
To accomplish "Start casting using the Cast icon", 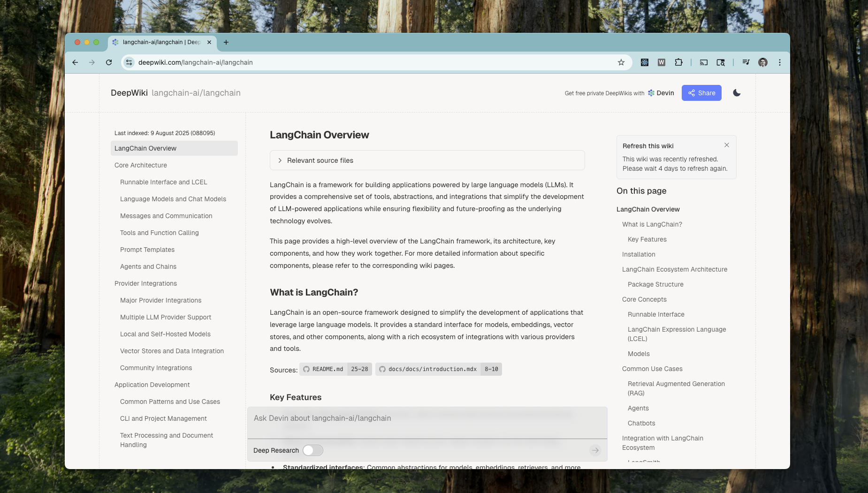I will (x=703, y=62).
